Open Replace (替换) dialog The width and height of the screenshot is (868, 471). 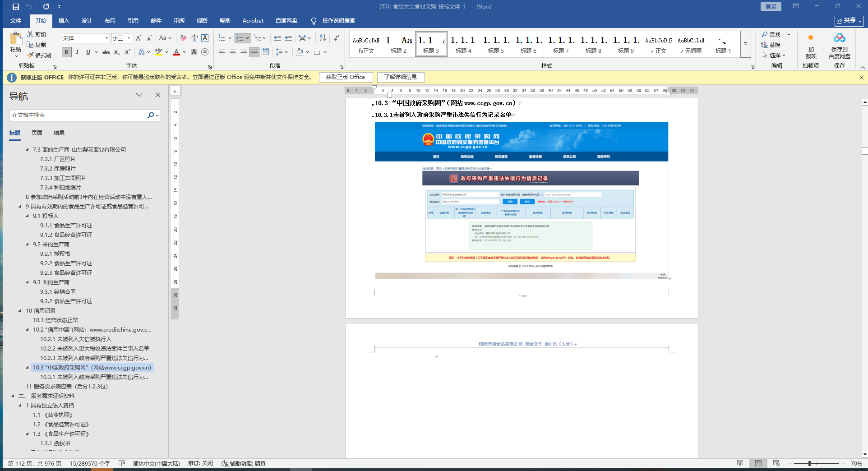(771, 45)
